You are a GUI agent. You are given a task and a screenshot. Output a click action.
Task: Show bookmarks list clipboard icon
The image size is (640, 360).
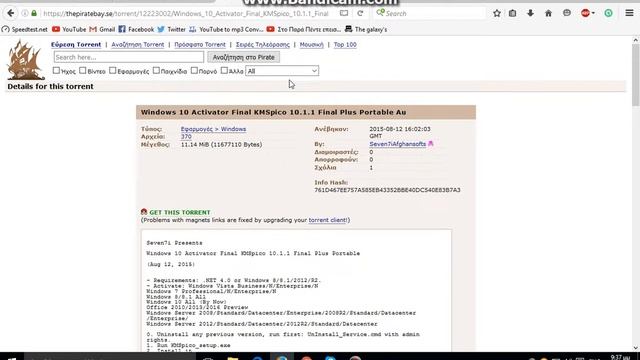coord(513,13)
